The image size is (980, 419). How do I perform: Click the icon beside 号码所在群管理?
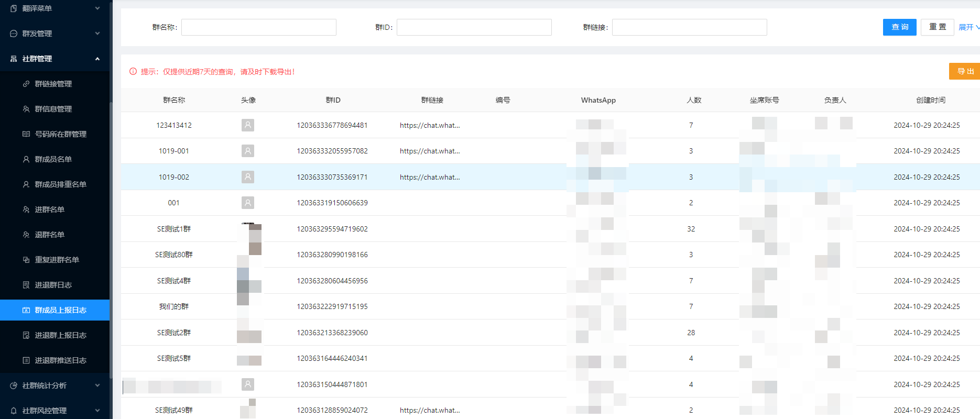tap(26, 134)
